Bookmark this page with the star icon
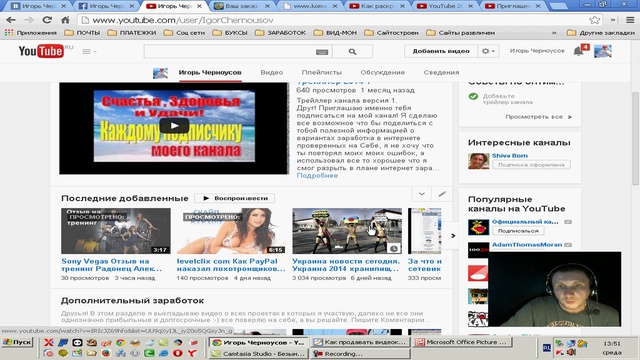 coord(595,20)
